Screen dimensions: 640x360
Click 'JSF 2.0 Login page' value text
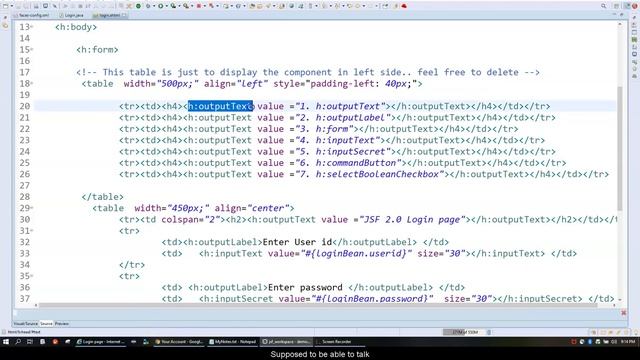coord(412,220)
